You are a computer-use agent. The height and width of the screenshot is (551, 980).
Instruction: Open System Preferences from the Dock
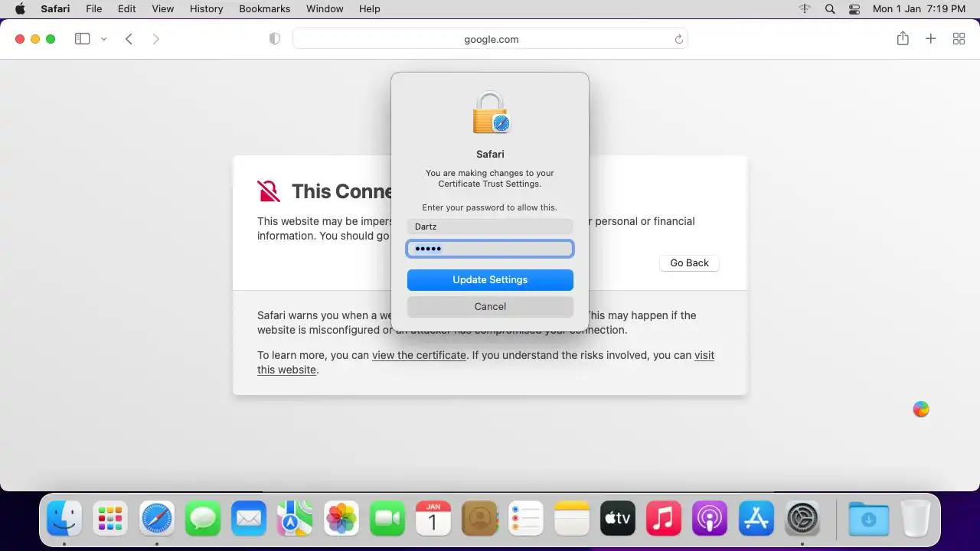(802, 519)
